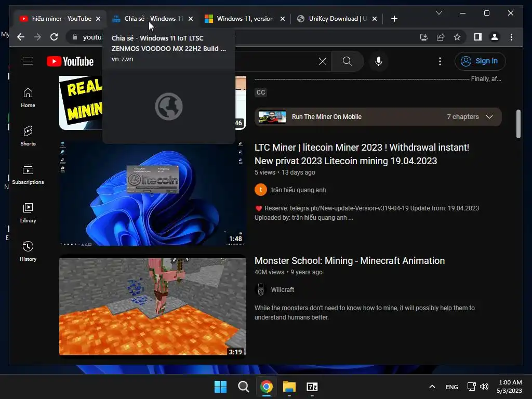Open the clock showing 1:00 AM
Screen dimensions: 532x399
[x=509, y=387]
